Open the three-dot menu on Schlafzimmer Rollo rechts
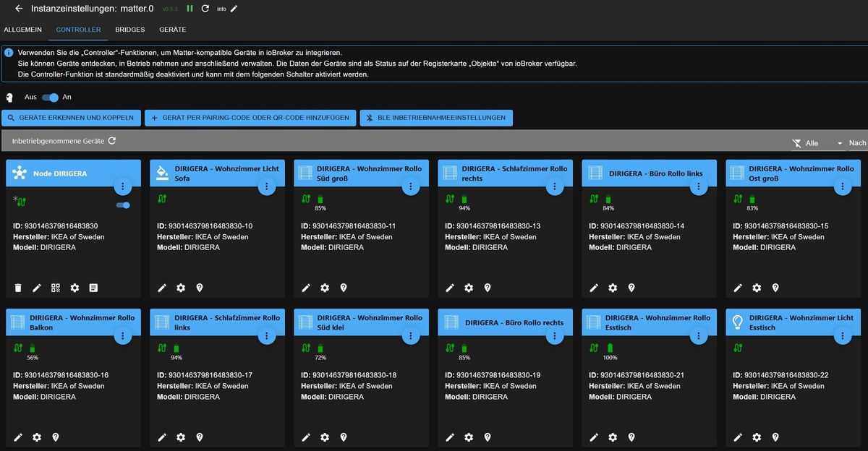The image size is (868, 451). tap(555, 186)
